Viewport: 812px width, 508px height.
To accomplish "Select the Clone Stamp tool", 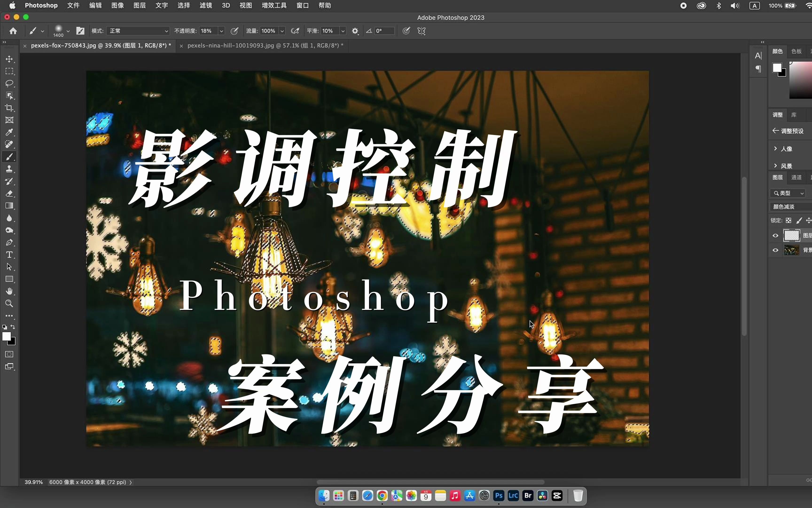I will [9, 169].
